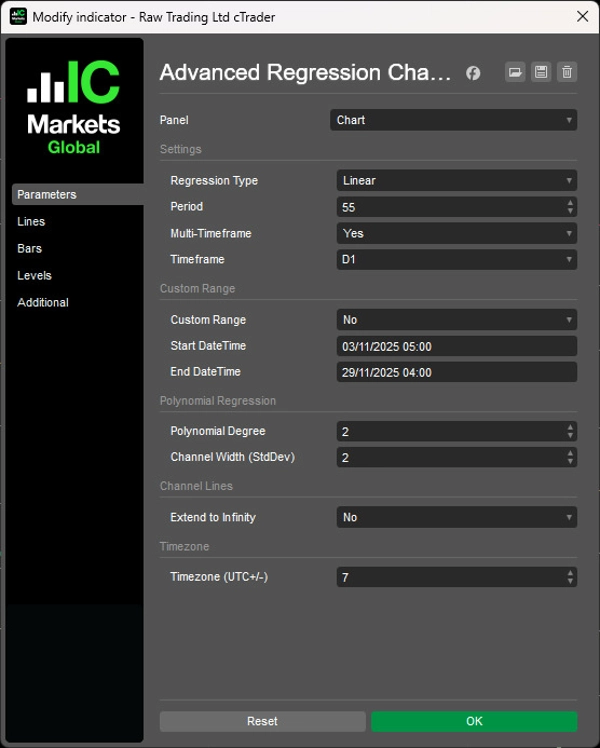The width and height of the screenshot is (600, 748).
Task: Increase the Timezone (UTC+/-) value
Action: tap(570, 572)
